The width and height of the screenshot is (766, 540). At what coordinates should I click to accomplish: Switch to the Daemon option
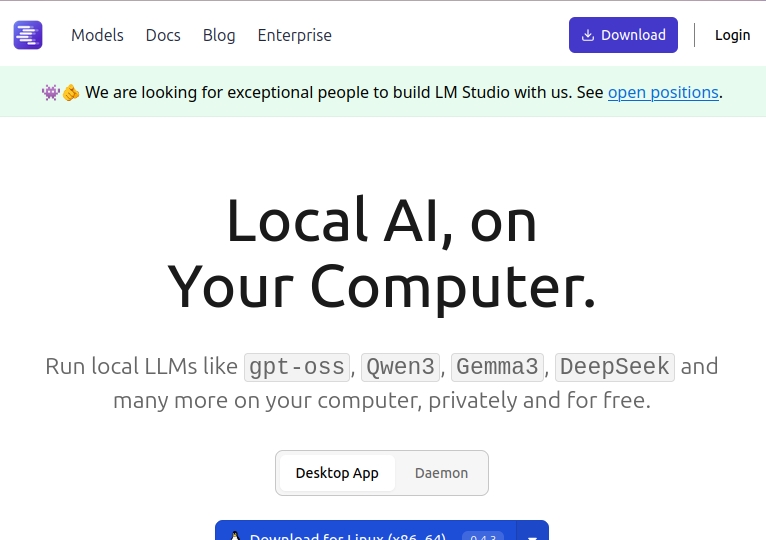[x=441, y=473]
